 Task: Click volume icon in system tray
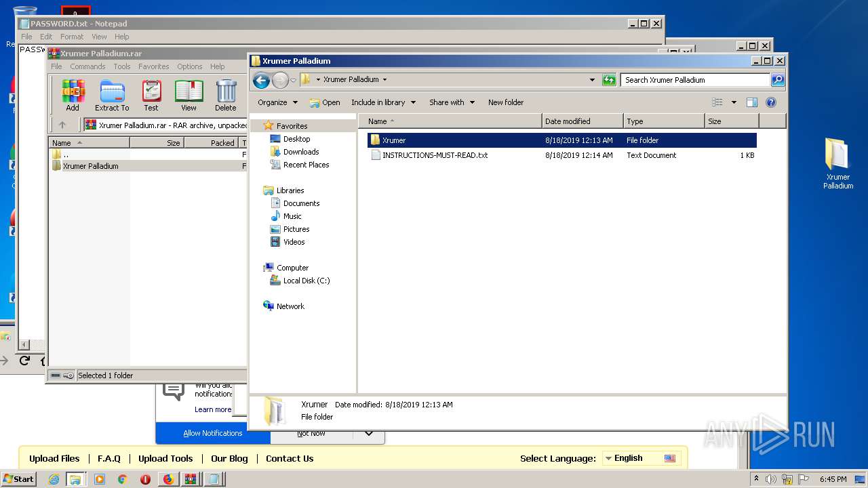771,479
